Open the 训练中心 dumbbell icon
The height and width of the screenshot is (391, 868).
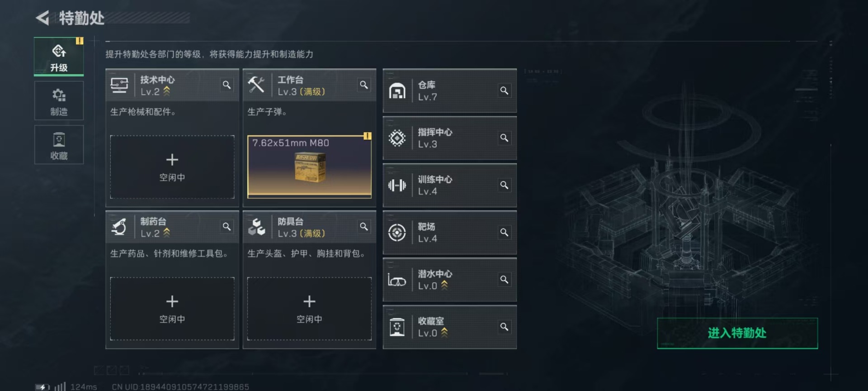click(397, 185)
